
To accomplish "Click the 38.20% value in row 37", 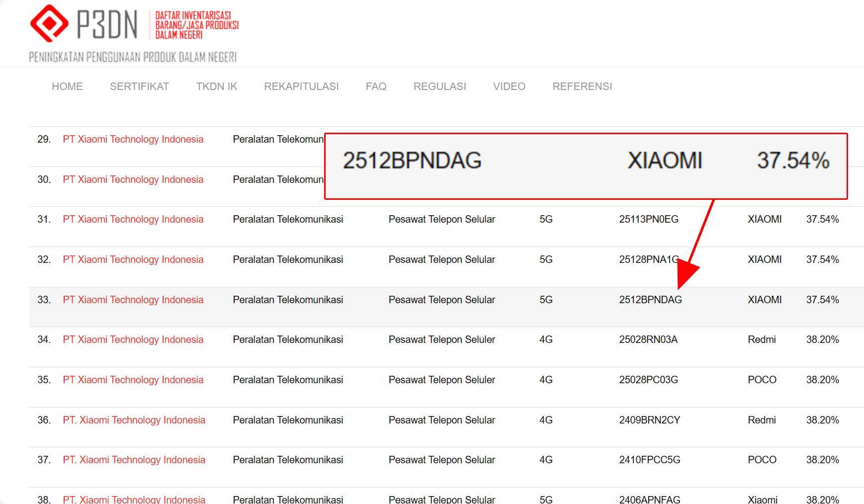I will pos(823,460).
